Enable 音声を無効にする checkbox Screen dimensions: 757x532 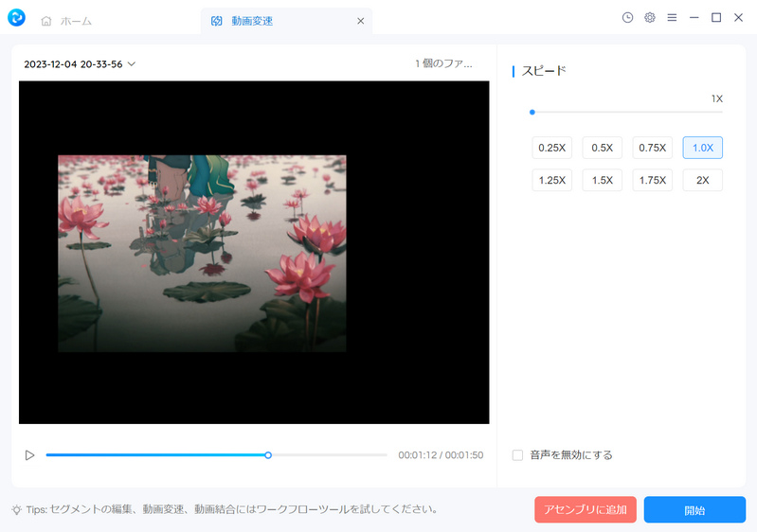pos(517,454)
